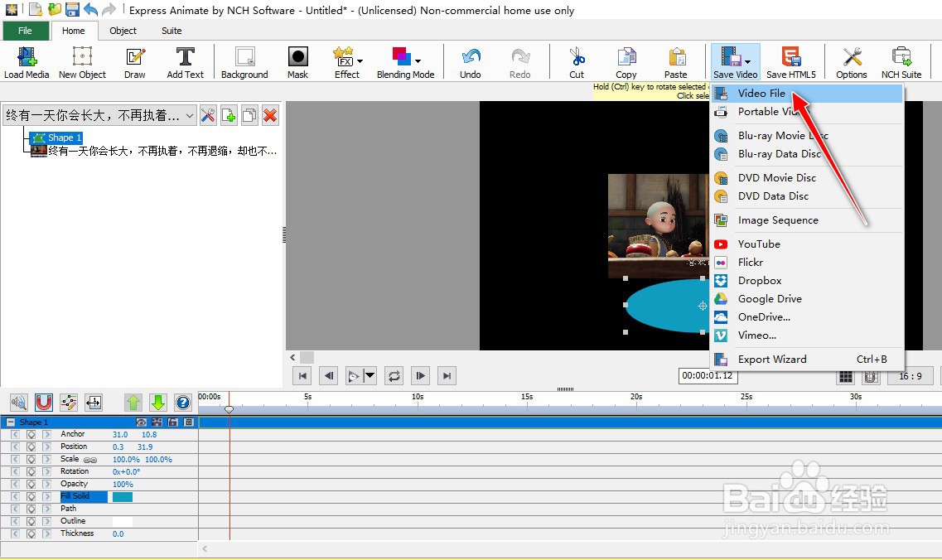Move the layer up with green arrow
This screenshot has width=942, height=560.
point(133,402)
